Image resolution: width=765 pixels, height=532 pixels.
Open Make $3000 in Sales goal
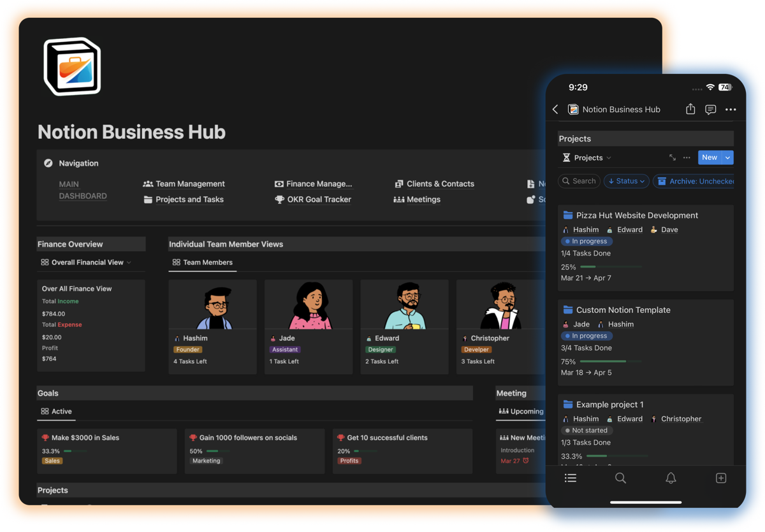click(85, 438)
